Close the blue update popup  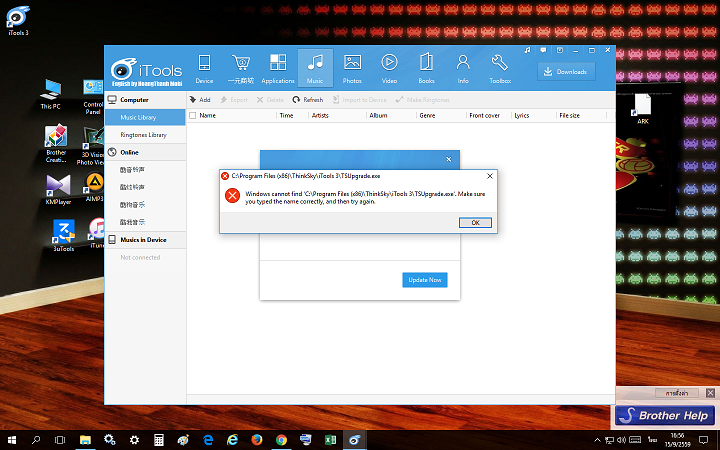pyautogui.click(x=449, y=159)
